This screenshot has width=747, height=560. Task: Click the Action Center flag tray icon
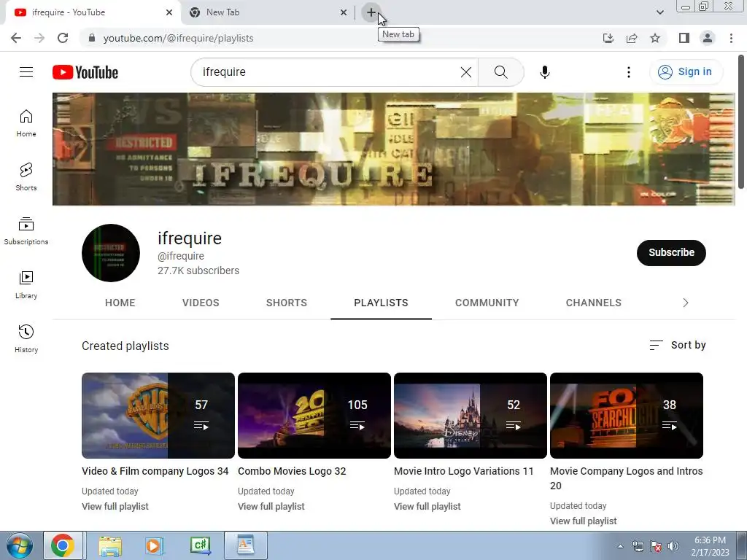click(656, 547)
